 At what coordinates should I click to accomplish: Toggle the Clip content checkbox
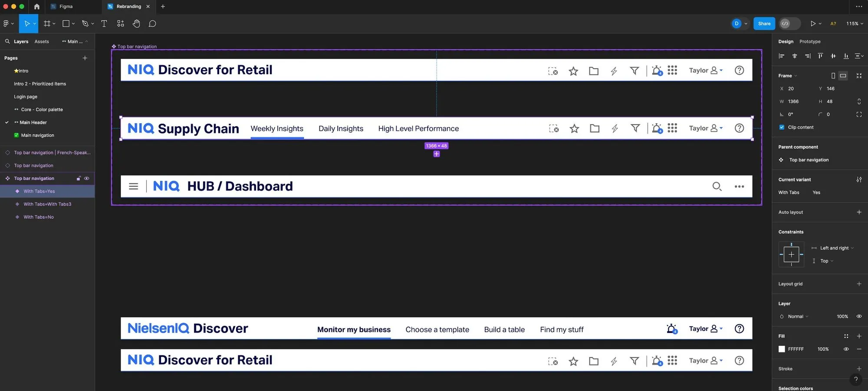click(x=782, y=127)
